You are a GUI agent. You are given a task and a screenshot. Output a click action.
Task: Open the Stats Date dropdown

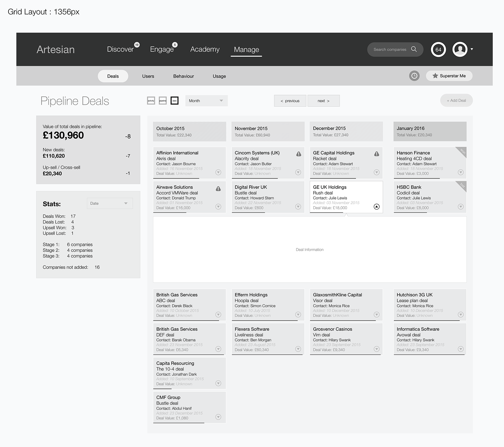click(x=110, y=203)
